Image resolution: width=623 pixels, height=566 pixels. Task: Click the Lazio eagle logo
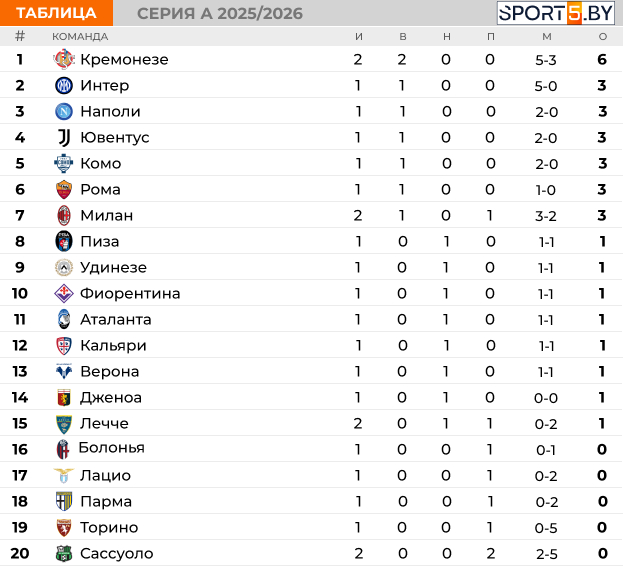point(64,475)
